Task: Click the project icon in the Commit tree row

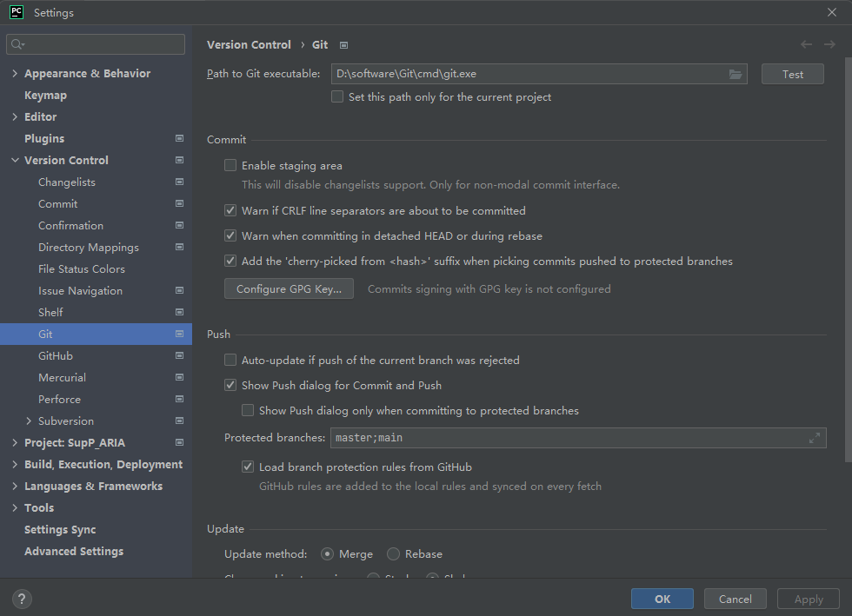Action: (179, 203)
